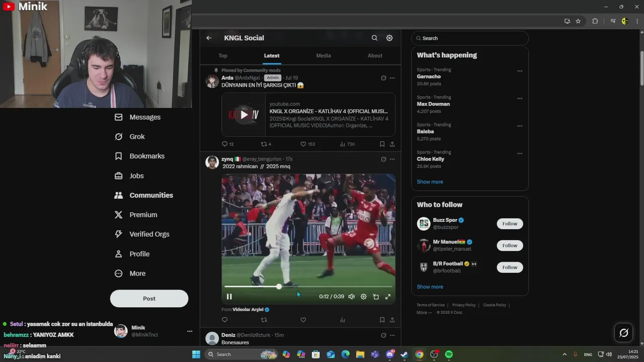Bookmark Arda's pinned post
The width and height of the screenshot is (644, 362).
[x=382, y=144]
